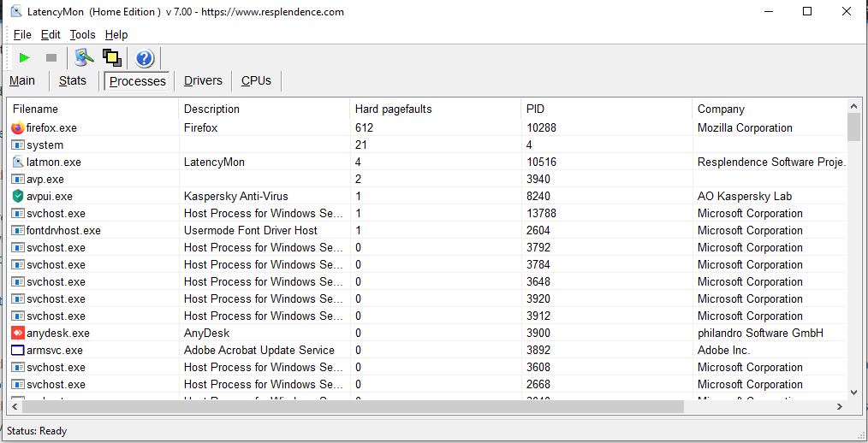Select svchost.exe row with PID 2668
The image size is (868, 443).
427,384
